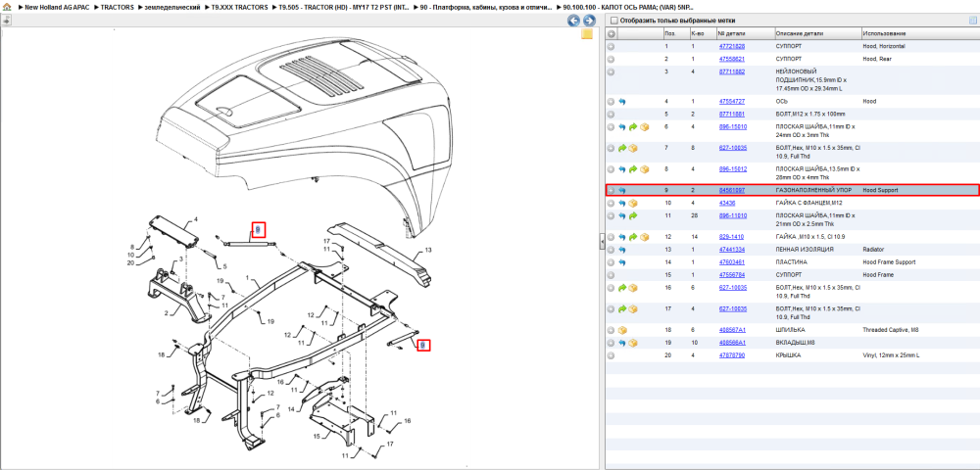
Task: Go to the previous diagram with left arrow
Action: coord(573,21)
